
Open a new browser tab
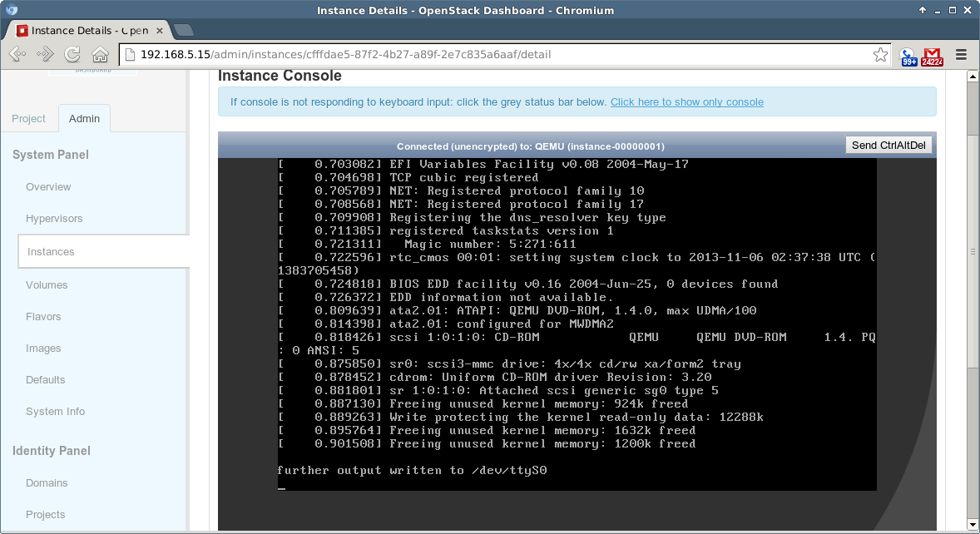(x=184, y=30)
